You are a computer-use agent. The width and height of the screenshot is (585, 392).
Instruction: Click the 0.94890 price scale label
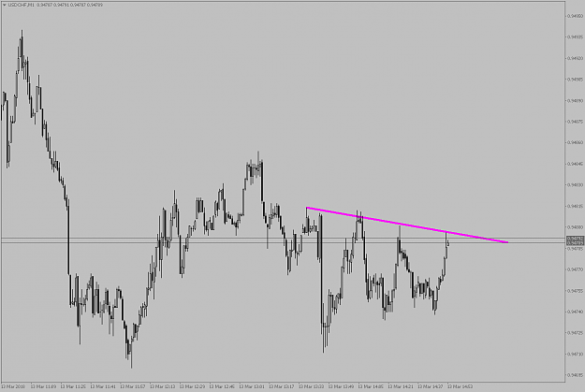(x=575, y=101)
